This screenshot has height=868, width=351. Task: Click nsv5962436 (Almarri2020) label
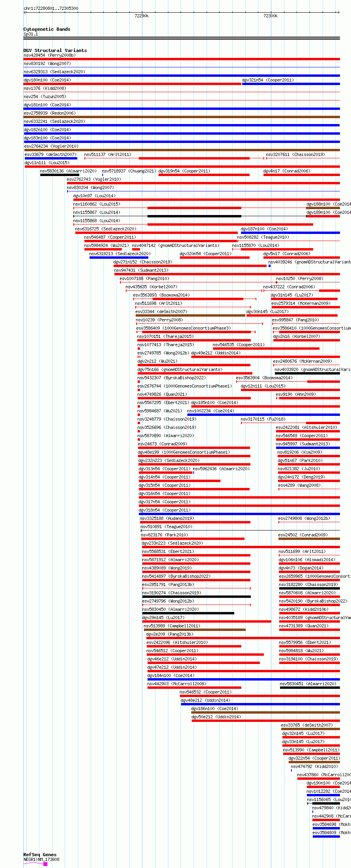pos(221,469)
